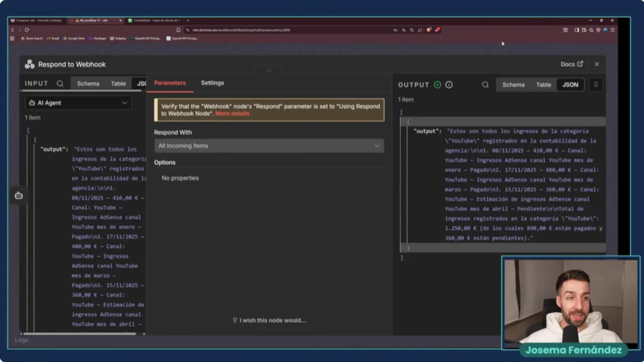Toggle the browser sidebar panel icon
Screen dimensions: 644x362
coord(577,30)
